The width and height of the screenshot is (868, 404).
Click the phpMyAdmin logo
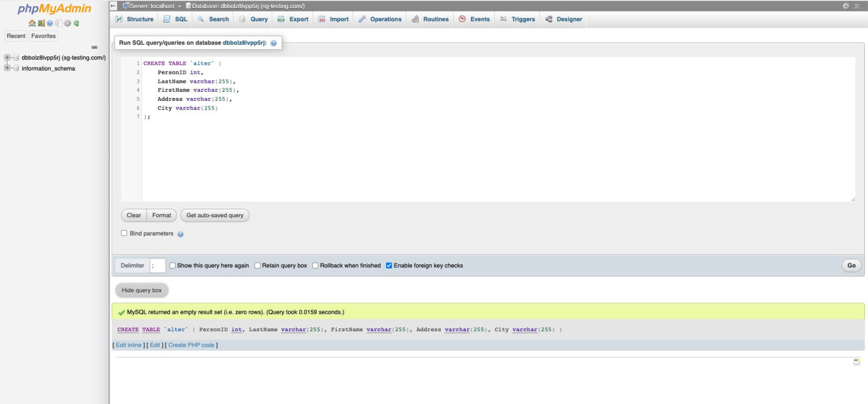tap(54, 9)
